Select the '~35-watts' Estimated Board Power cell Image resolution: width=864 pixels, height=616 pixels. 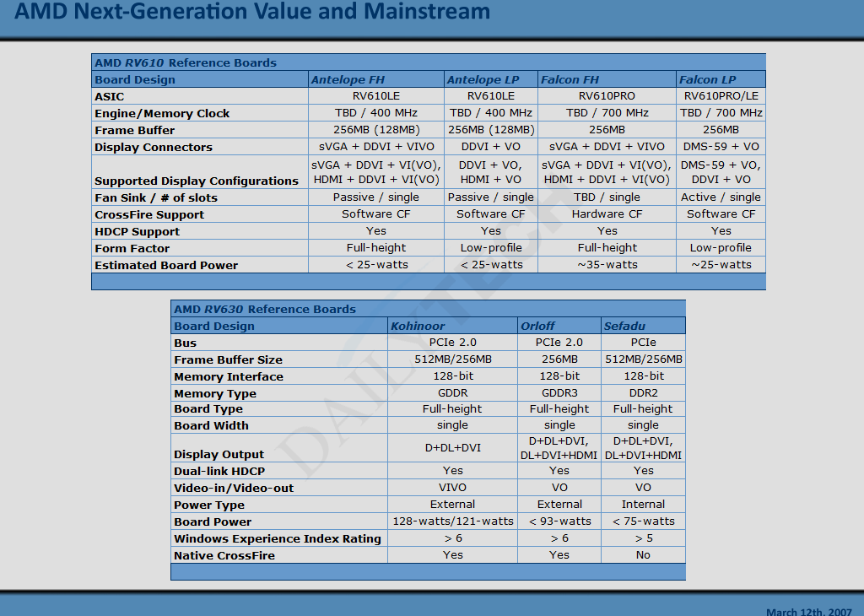(607, 265)
